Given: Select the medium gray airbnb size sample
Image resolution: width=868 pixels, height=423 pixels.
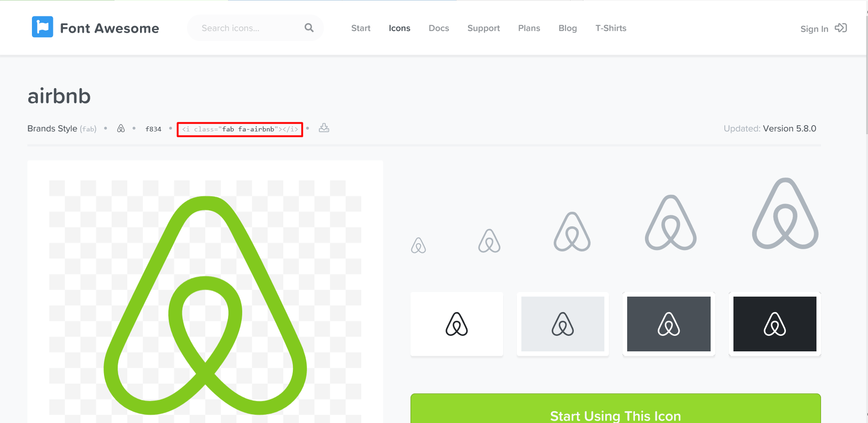Looking at the screenshot, I should [x=572, y=232].
